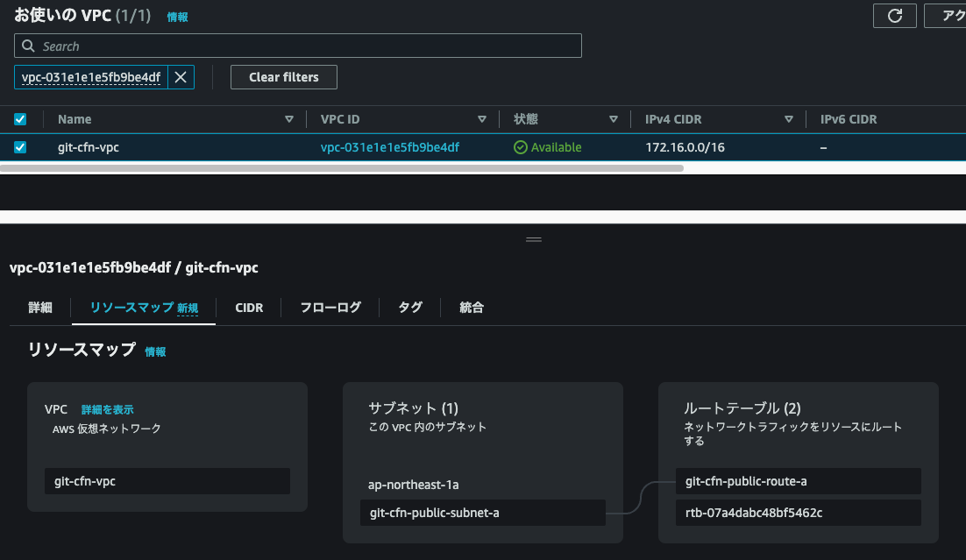
Task: Click the sort icon on the Name column
Action: coord(289,119)
